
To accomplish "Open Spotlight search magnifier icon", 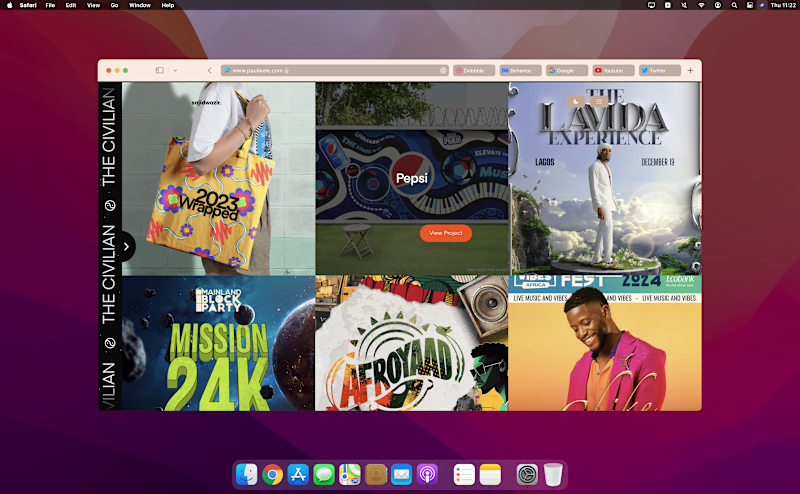I will click(734, 5).
